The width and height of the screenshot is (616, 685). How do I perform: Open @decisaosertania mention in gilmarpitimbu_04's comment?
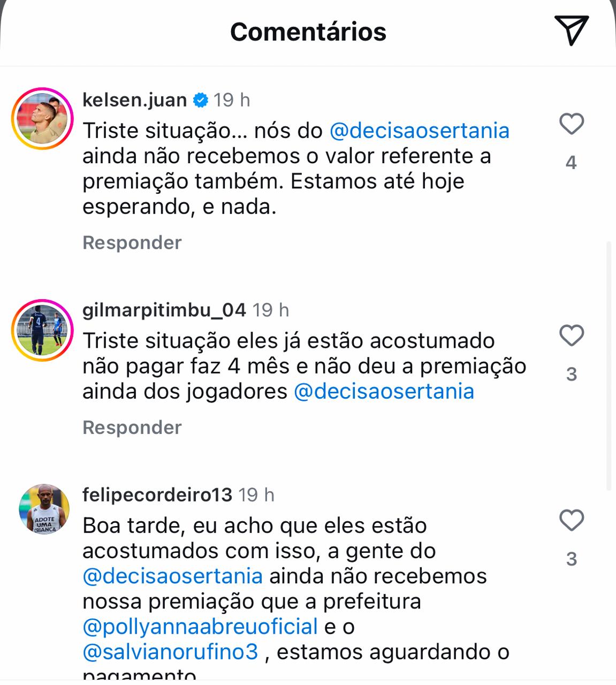[384, 391]
